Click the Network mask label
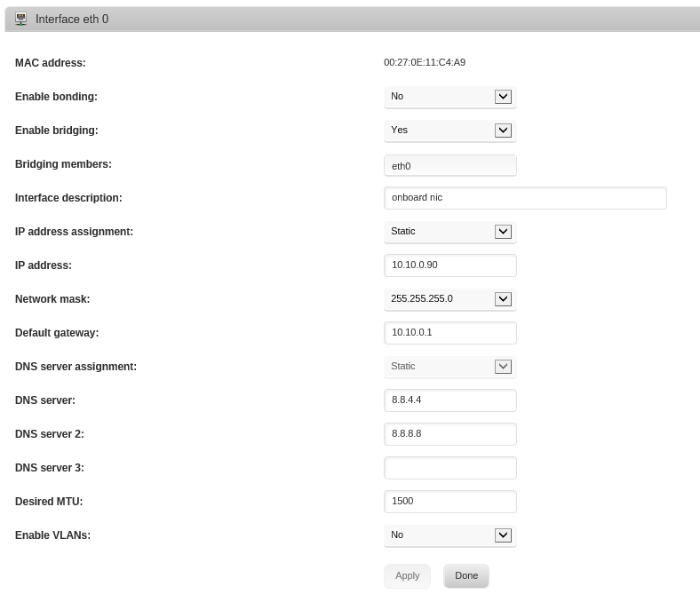 pos(52,299)
